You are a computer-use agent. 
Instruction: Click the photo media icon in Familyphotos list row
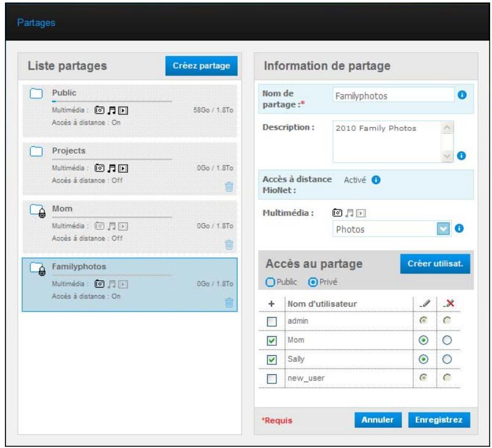pyautogui.click(x=100, y=284)
